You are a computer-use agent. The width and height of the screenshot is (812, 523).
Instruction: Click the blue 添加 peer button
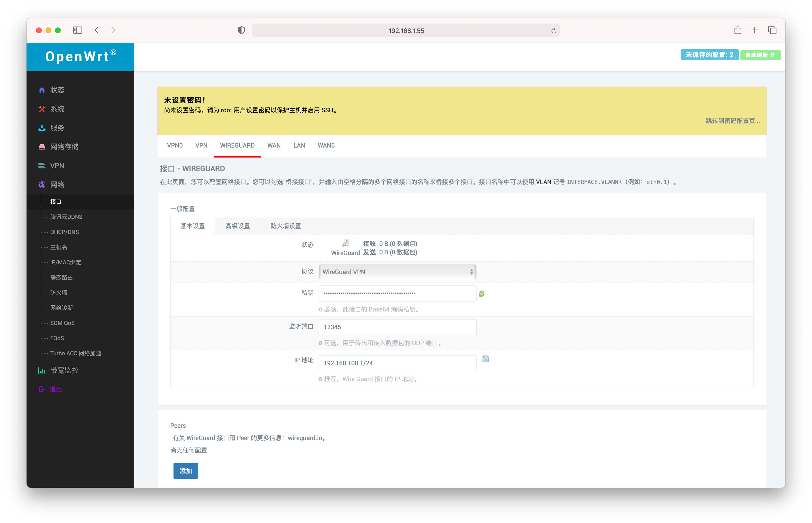[x=186, y=471]
